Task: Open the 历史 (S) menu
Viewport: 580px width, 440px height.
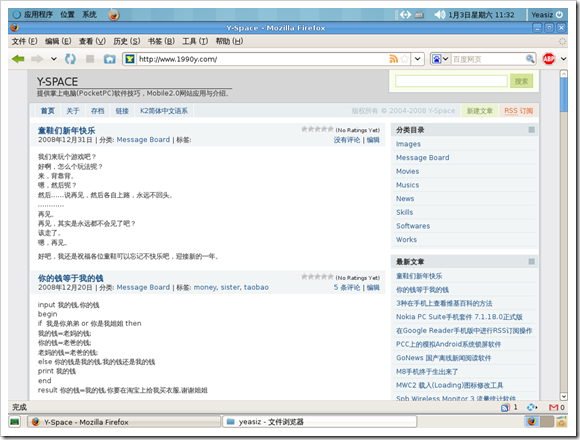Action: 127,41
